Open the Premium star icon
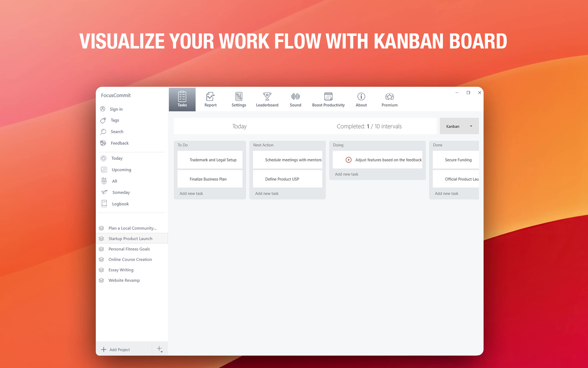This screenshot has width=588, height=368. coord(390,97)
